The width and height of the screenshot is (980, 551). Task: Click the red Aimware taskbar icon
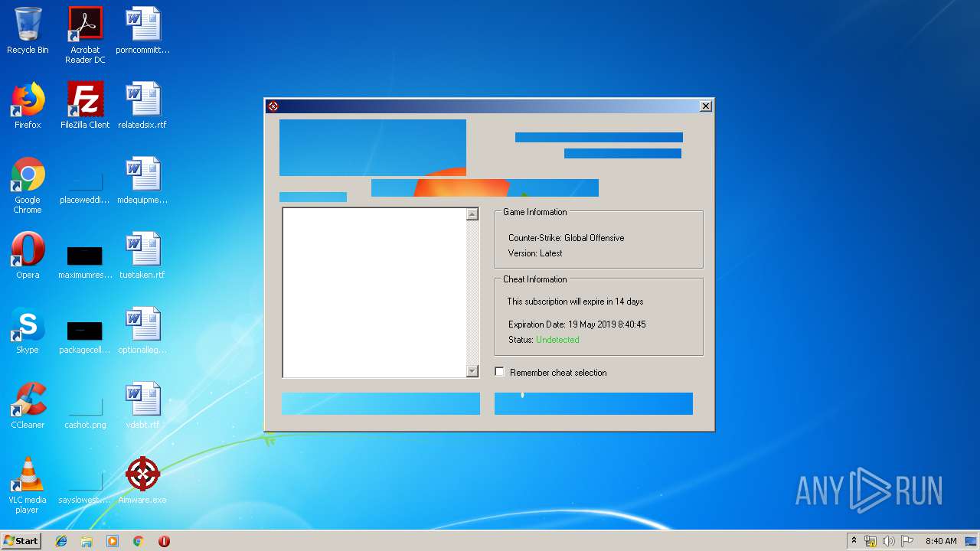pyautogui.click(x=164, y=541)
